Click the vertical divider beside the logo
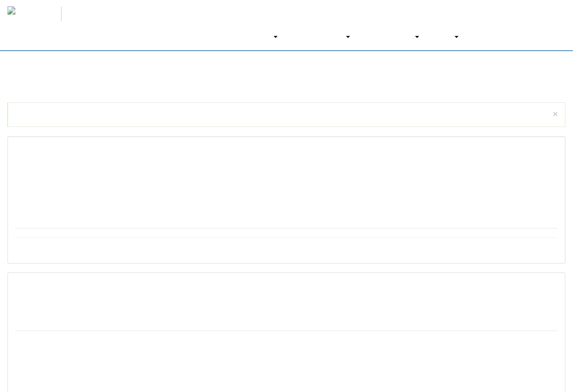The height and width of the screenshot is (392, 573). (x=61, y=14)
